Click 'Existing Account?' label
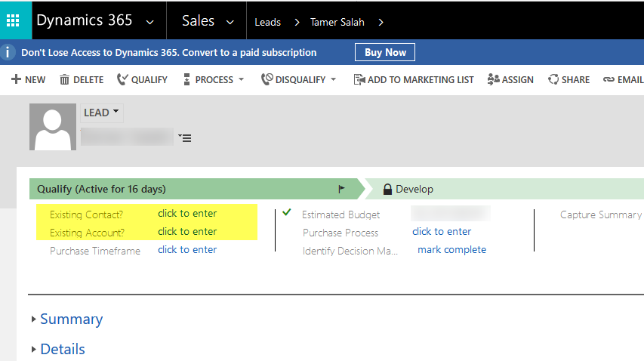The image size is (644, 361). tap(87, 233)
